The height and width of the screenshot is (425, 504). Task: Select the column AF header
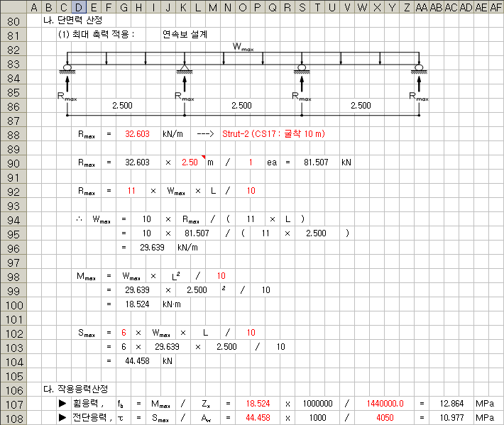pyautogui.click(x=496, y=6)
